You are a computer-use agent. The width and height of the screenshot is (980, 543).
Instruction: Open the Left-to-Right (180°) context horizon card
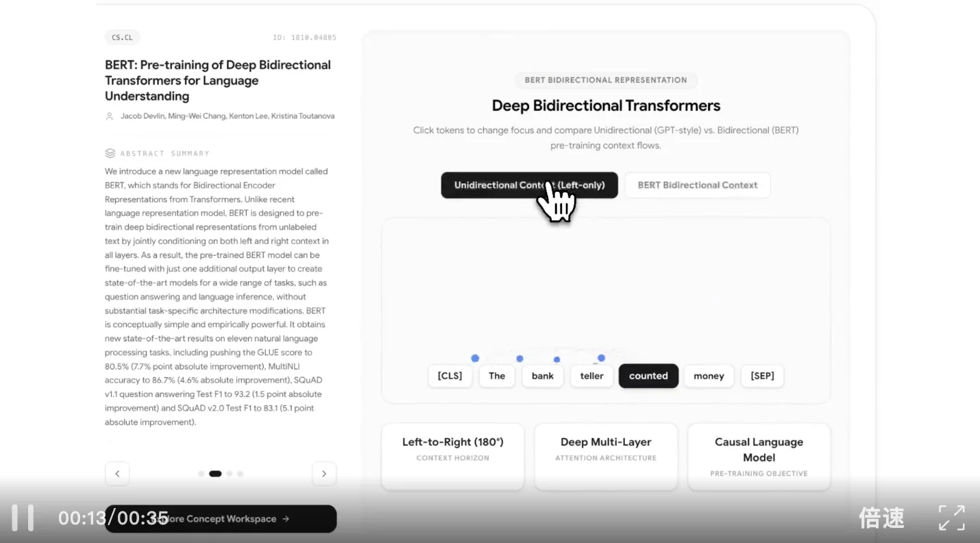coord(453,457)
